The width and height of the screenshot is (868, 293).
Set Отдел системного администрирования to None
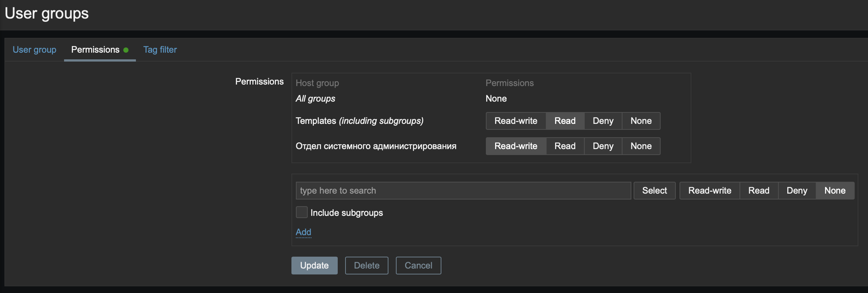(641, 146)
